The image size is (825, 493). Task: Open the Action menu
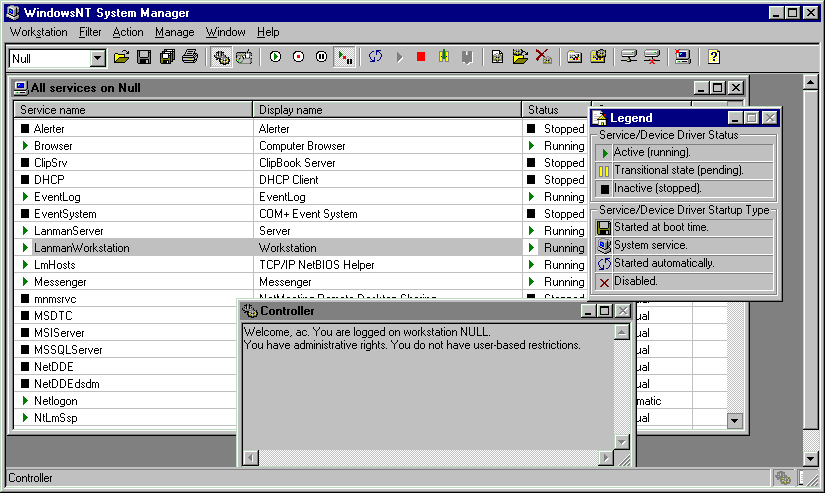[x=128, y=32]
